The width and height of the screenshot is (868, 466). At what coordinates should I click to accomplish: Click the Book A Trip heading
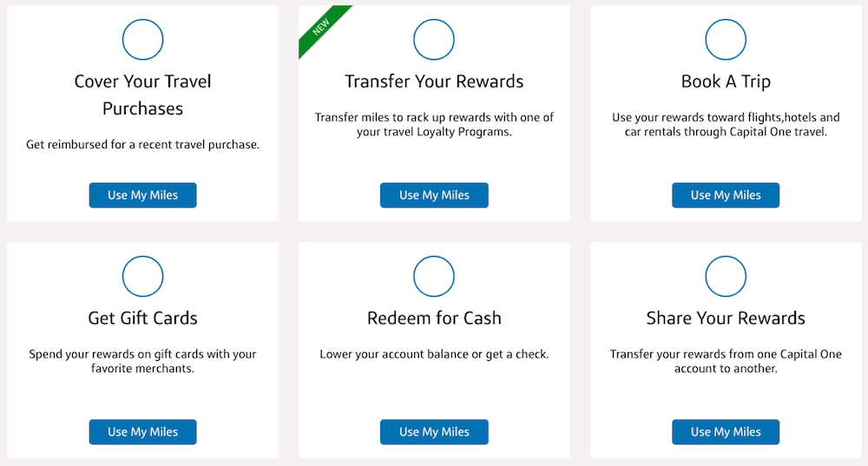tap(726, 82)
